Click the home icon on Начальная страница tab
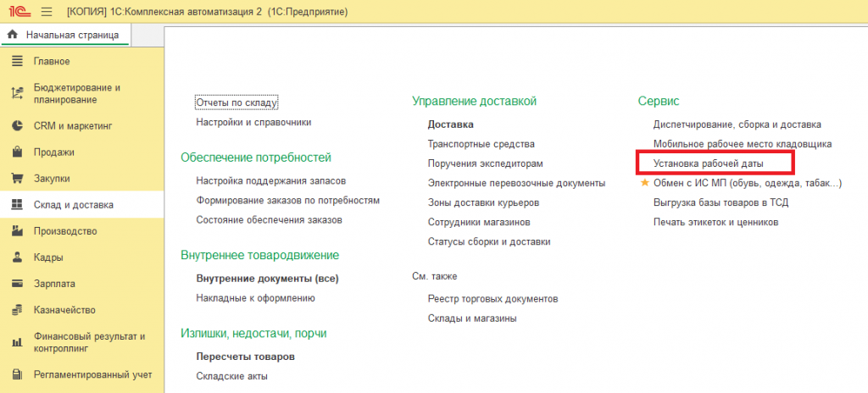Viewport: 868px width, 393px height. [x=13, y=35]
